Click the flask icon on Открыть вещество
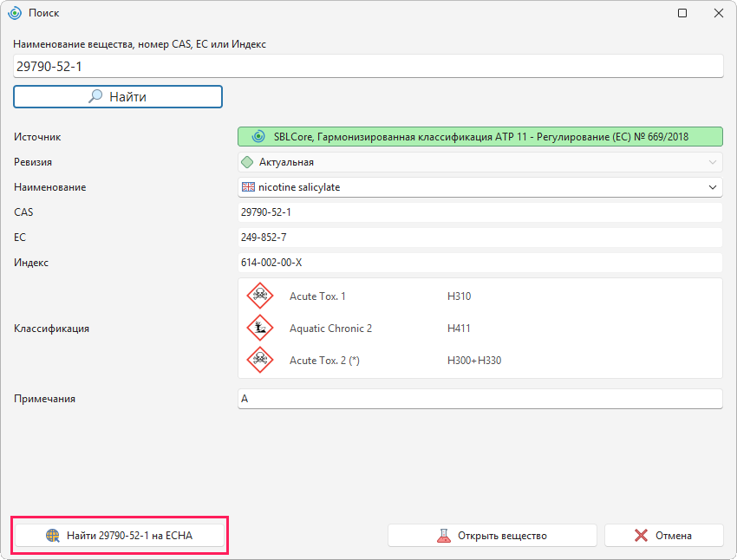The width and height of the screenshot is (737, 560). click(444, 536)
